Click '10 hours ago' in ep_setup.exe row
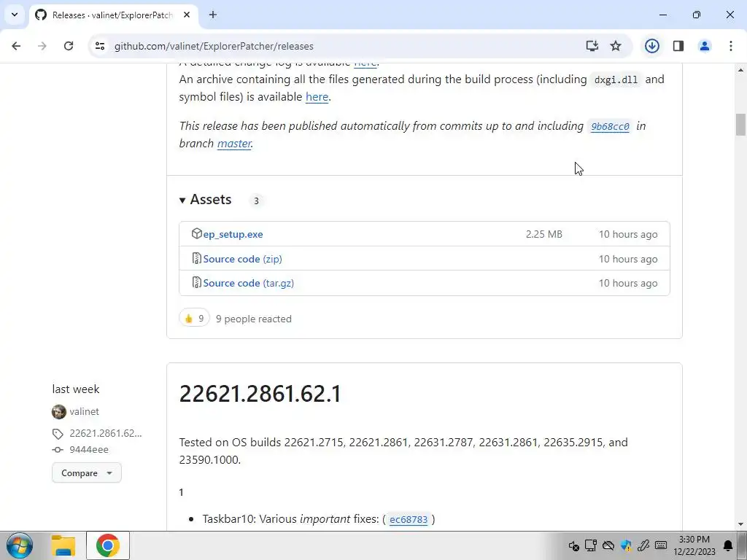Image resolution: width=747 pixels, height=560 pixels. [x=628, y=234]
